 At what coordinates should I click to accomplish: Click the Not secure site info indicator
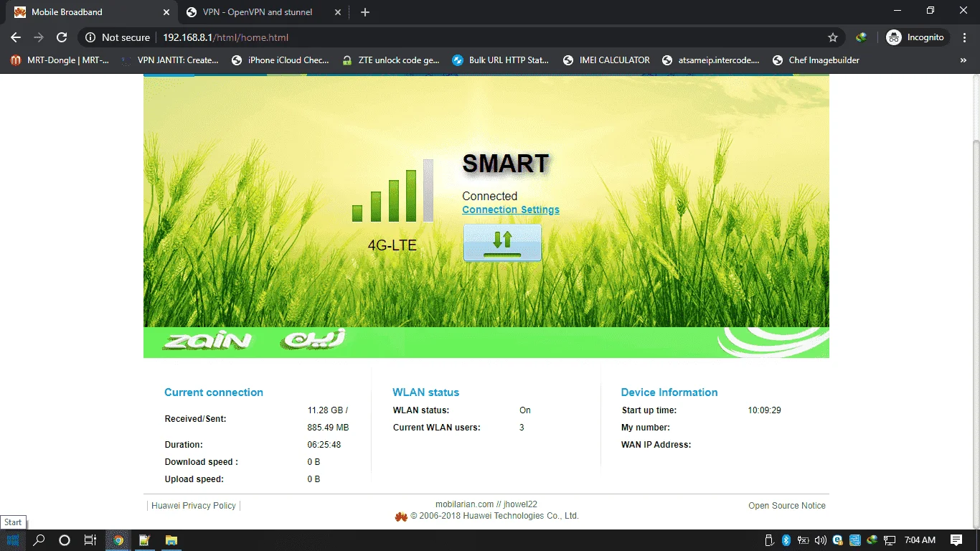pos(118,37)
